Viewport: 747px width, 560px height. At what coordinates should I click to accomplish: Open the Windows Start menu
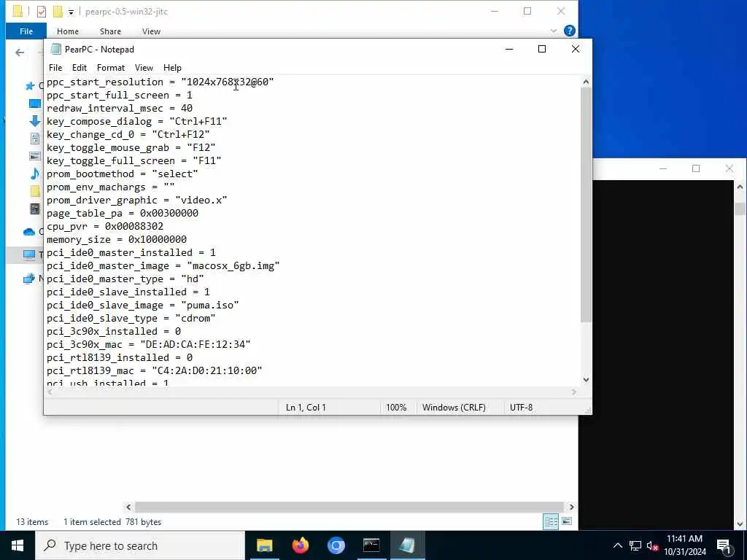click(18, 545)
